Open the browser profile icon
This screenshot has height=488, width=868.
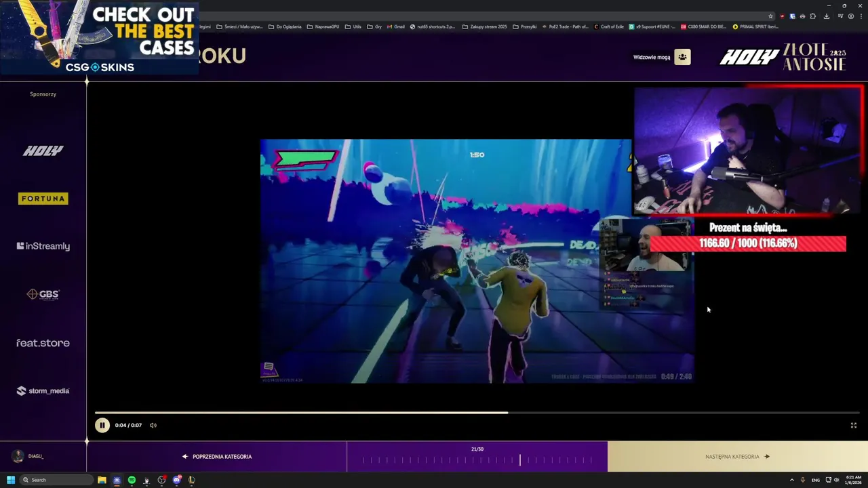[x=851, y=16]
